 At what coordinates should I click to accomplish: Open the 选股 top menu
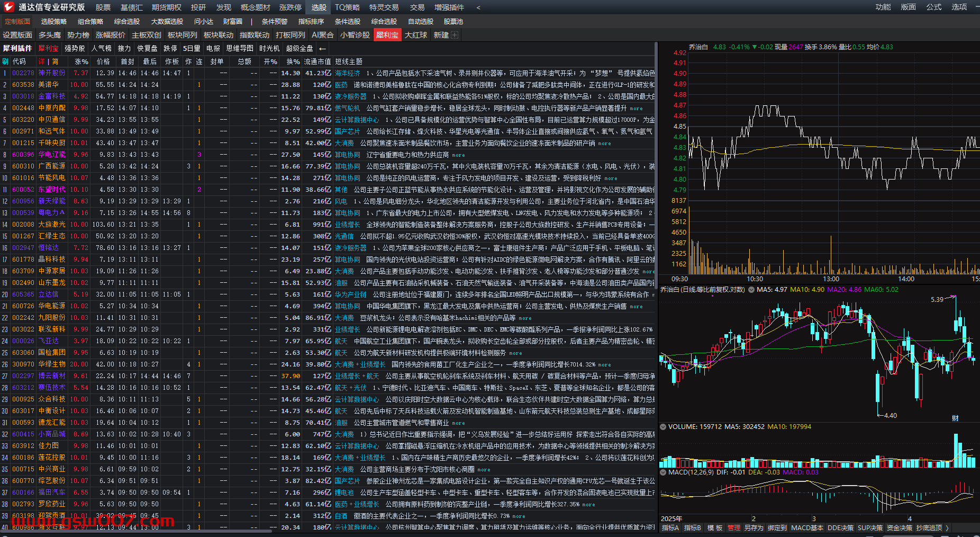click(x=319, y=7)
